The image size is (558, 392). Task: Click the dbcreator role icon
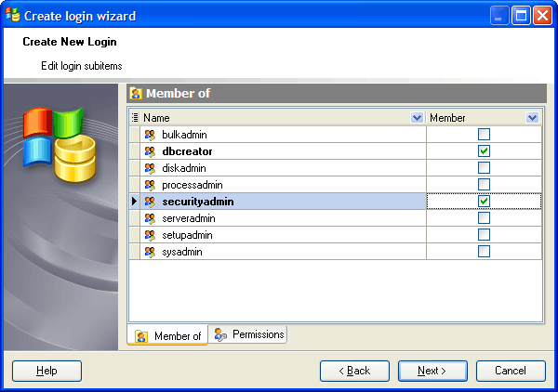[x=150, y=151]
